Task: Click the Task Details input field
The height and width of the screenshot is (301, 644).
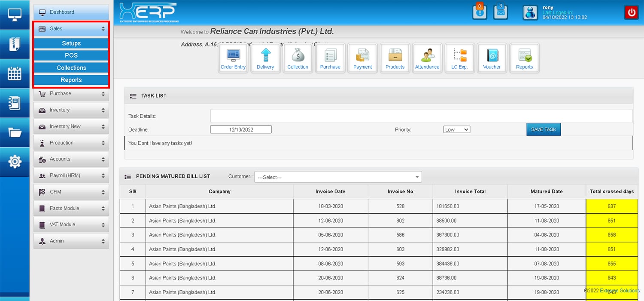Action: point(421,116)
